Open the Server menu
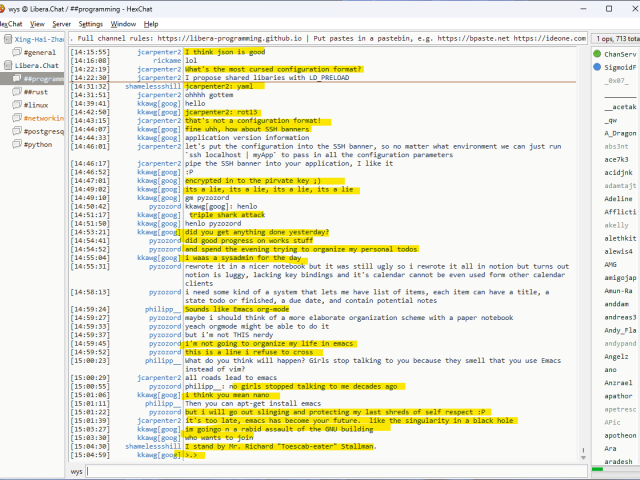This screenshot has height=480, width=640. point(61,23)
